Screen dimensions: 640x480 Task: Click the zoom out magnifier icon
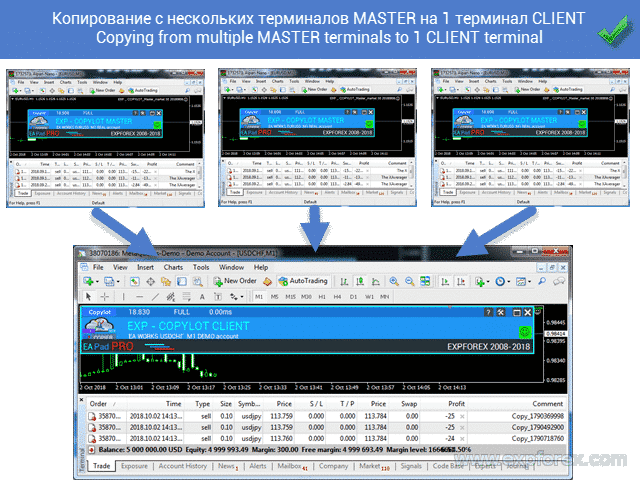coord(410,282)
